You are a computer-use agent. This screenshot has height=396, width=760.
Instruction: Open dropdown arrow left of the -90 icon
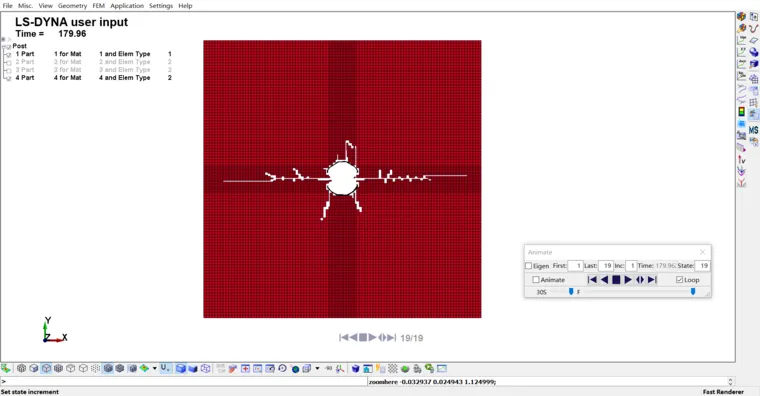coord(317,368)
